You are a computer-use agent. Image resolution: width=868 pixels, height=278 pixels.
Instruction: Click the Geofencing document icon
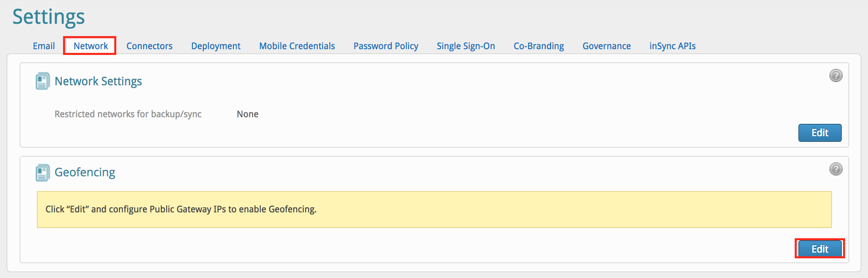click(x=42, y=173)
